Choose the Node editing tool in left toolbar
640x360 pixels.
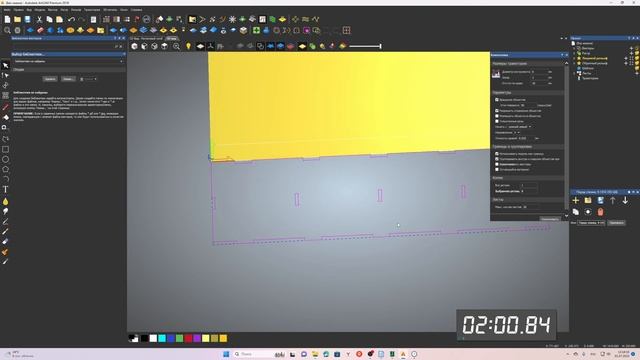tap(5, 76)
